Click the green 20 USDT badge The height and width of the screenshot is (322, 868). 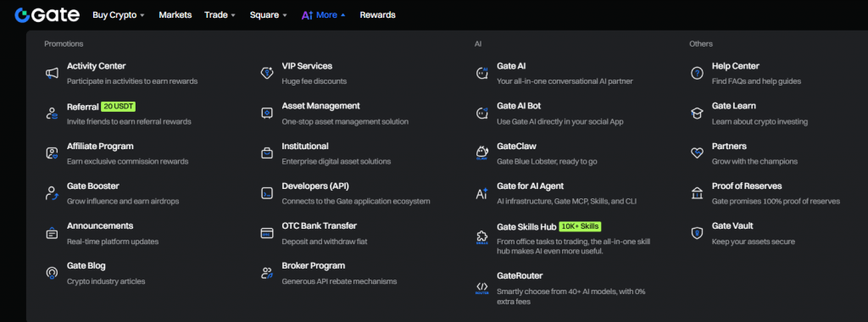(x=118, y=106)
